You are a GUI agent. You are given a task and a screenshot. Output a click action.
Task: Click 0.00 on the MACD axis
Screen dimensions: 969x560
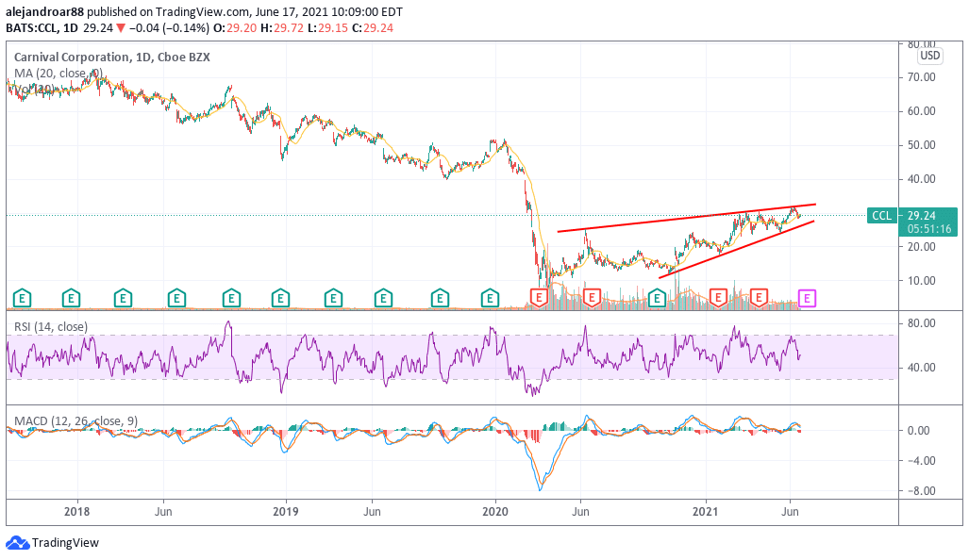[918, 430]
